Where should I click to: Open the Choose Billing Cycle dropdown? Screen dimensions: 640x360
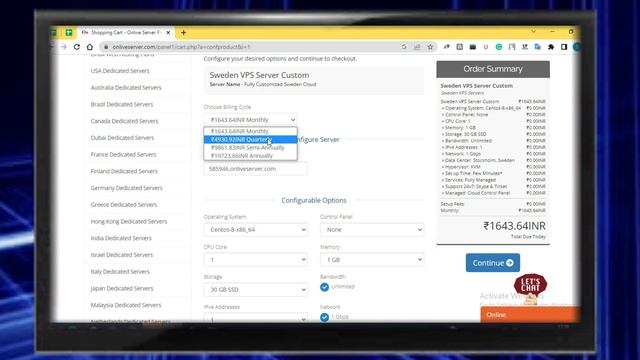(x=250, y=120)
